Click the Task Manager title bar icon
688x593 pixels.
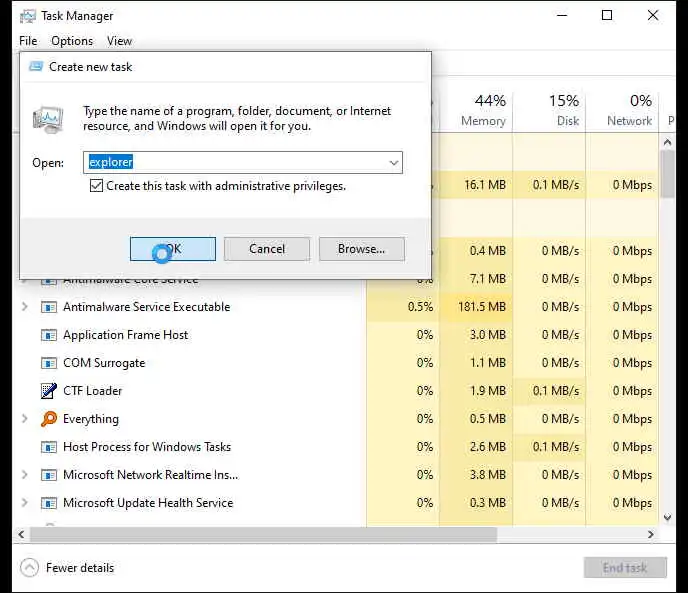(x=28, y=16)
